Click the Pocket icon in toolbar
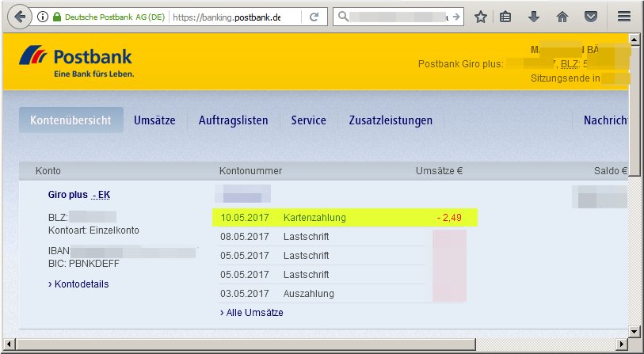 pyautogui.click(x=590, y=17)
